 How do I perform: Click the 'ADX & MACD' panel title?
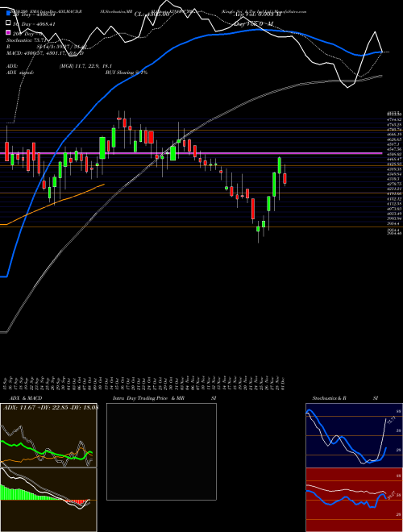[x=26, y=398]
